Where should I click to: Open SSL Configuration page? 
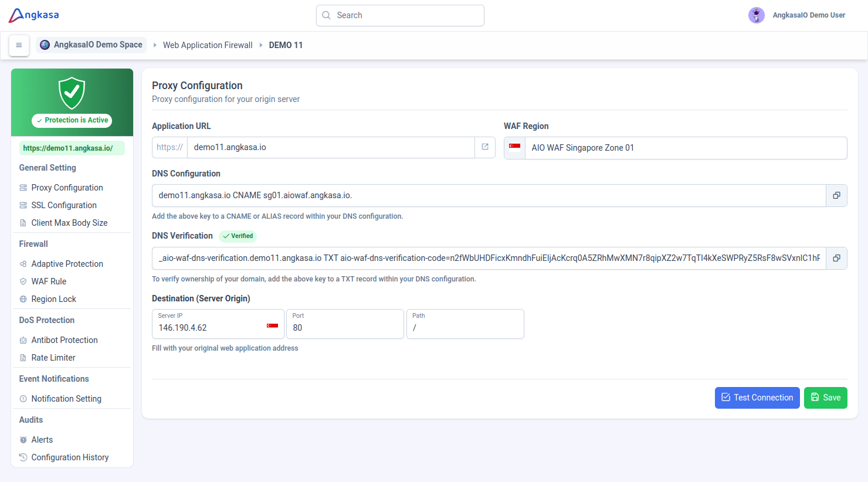[64, 205]
